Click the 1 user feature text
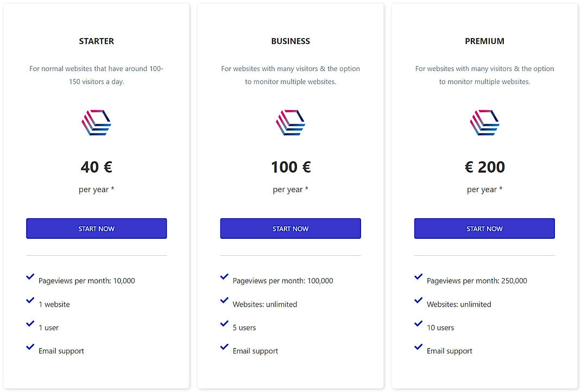Screen dimensions: 581x392 (48, 327)
